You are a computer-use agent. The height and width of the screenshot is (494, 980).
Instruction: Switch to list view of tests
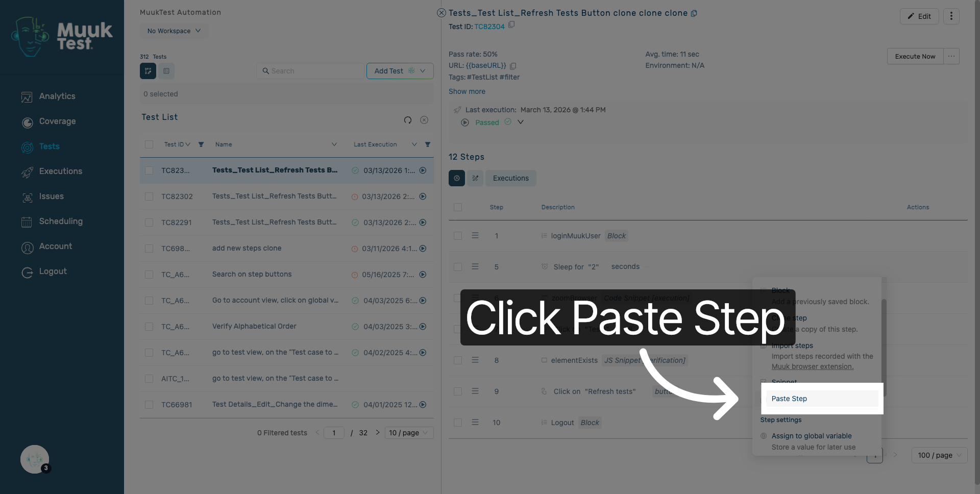coord(166,71)
